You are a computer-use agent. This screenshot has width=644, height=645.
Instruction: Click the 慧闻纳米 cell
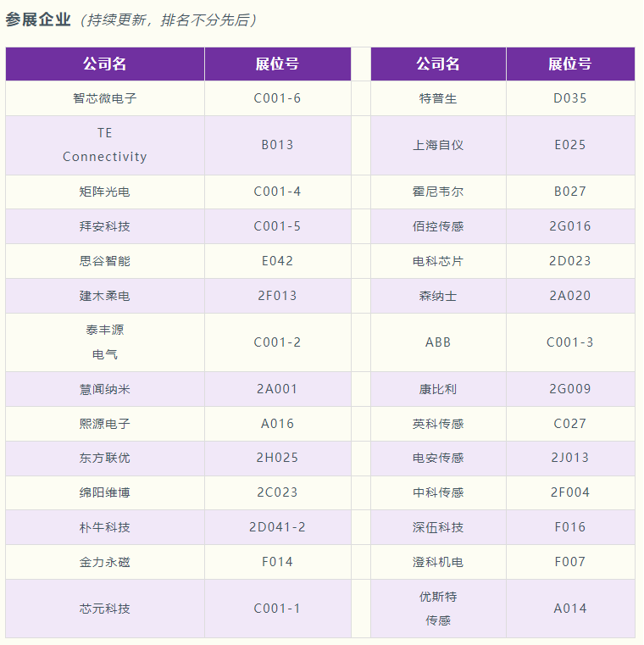point(105,389)
